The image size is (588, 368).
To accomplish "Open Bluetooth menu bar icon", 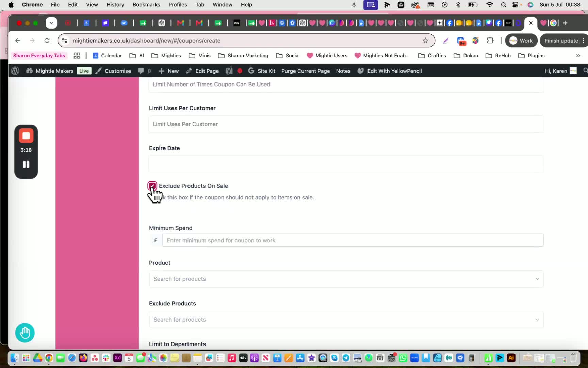I will click(458, 5).
